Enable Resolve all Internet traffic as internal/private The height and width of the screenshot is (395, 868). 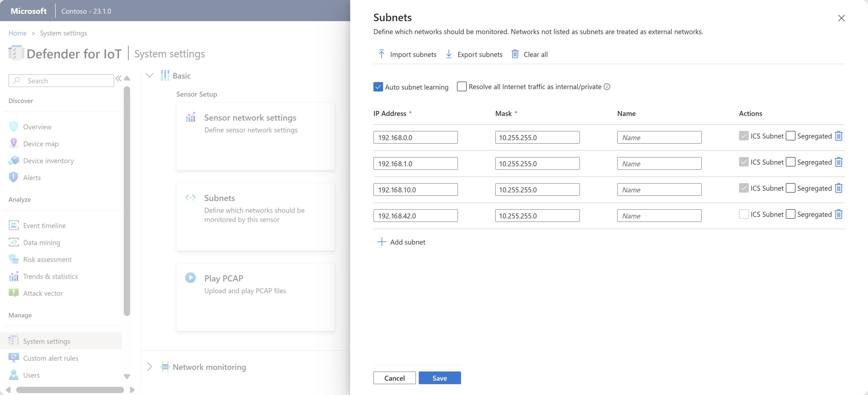(461, 87)
